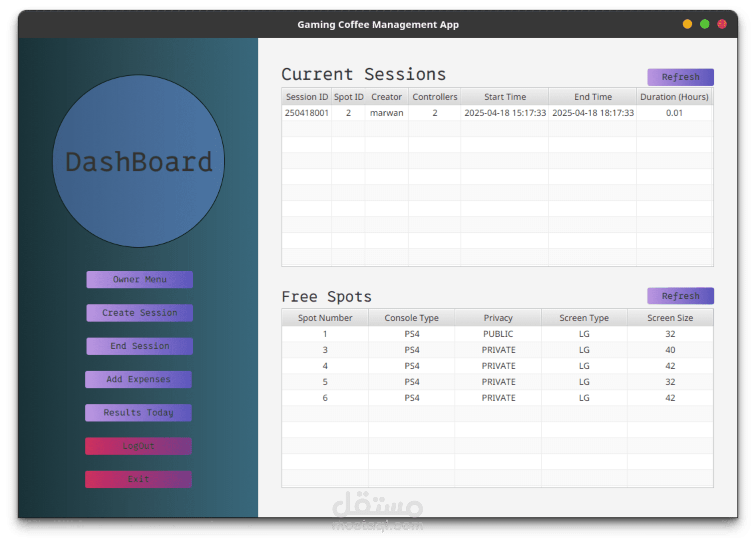Sort by the Screen Size column header
The image size is (756, 544).
tap(670, 318)
